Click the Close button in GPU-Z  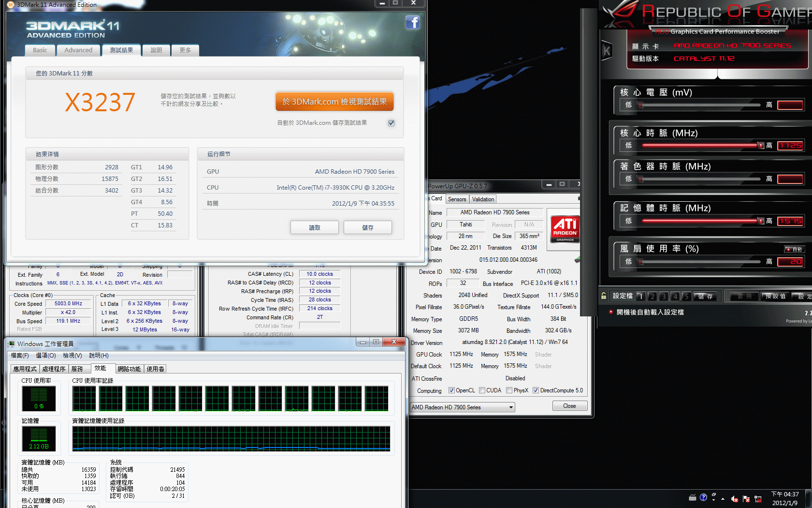tap(569, 406)
